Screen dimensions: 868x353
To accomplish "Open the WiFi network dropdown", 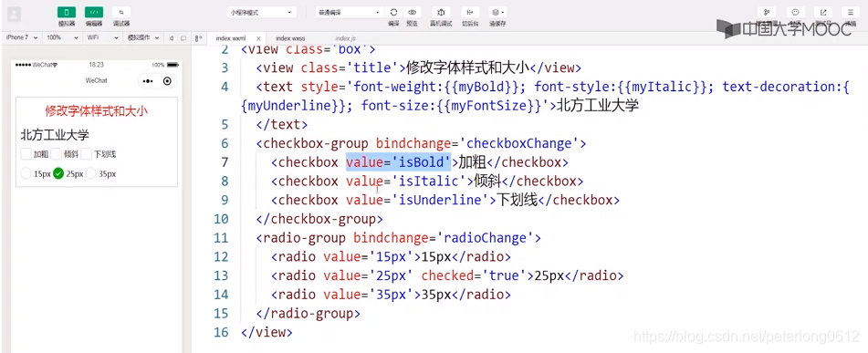I will [102, 37].
